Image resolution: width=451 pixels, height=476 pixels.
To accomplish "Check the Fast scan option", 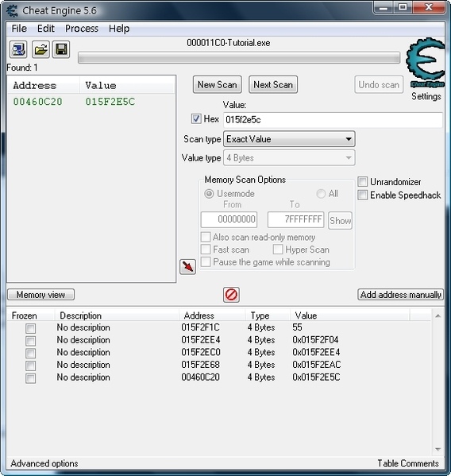I will click(206, 250).
